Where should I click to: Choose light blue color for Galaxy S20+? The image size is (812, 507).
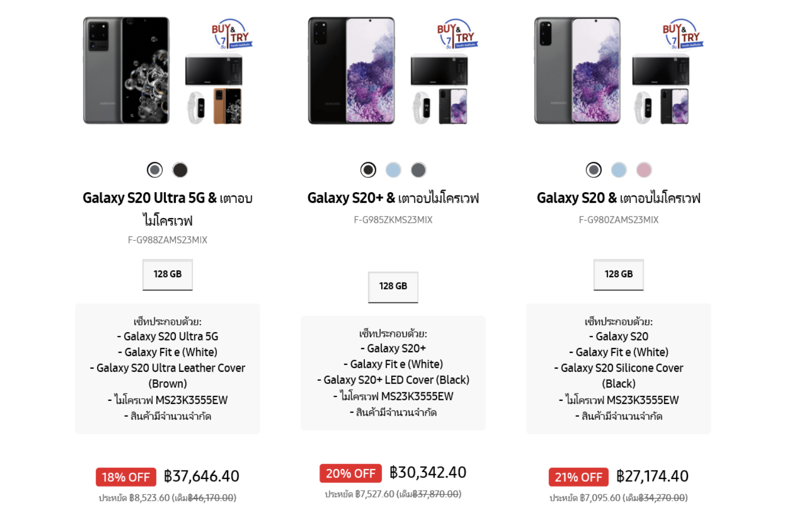pos(393,170)
